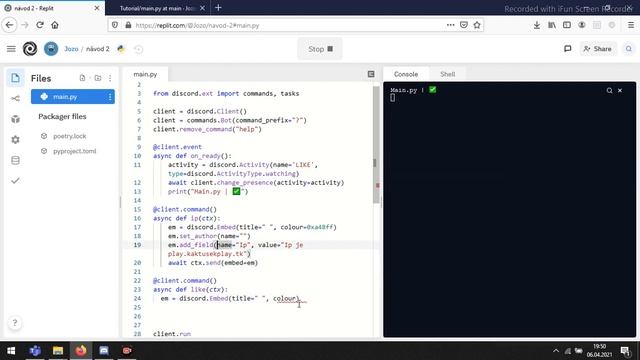640x360 pixels.
Task: Open Discord from taskbar
Action: click(x=104, y=351)
